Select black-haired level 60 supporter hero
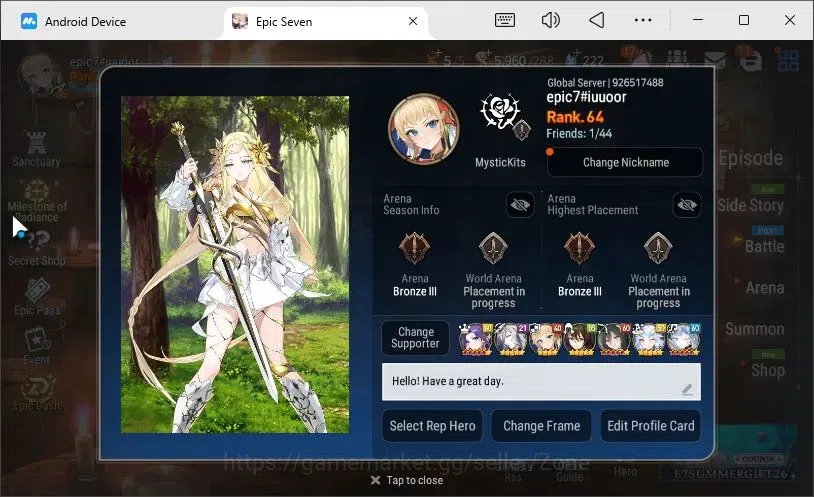The width and height of the screenshot is (814, 497). click(x=615, y=339)
